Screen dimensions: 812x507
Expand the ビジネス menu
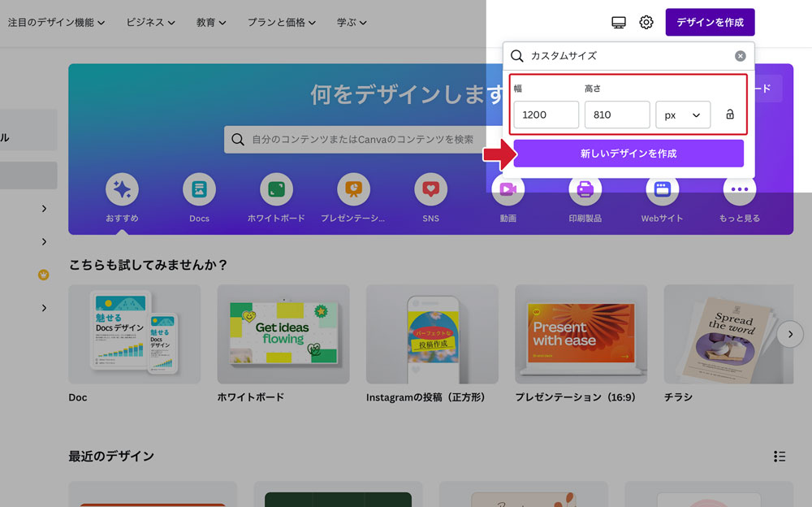tap(150, 22)
